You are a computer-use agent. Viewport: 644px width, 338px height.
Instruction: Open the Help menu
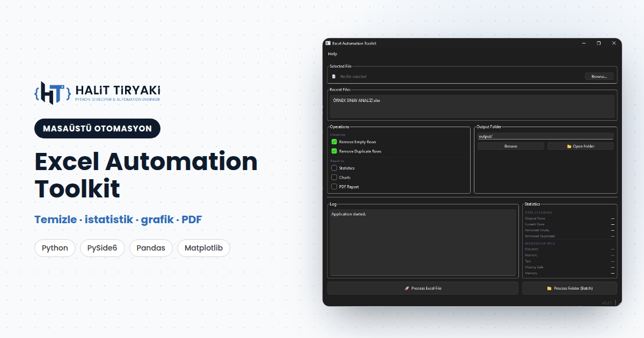pos(333,54)
